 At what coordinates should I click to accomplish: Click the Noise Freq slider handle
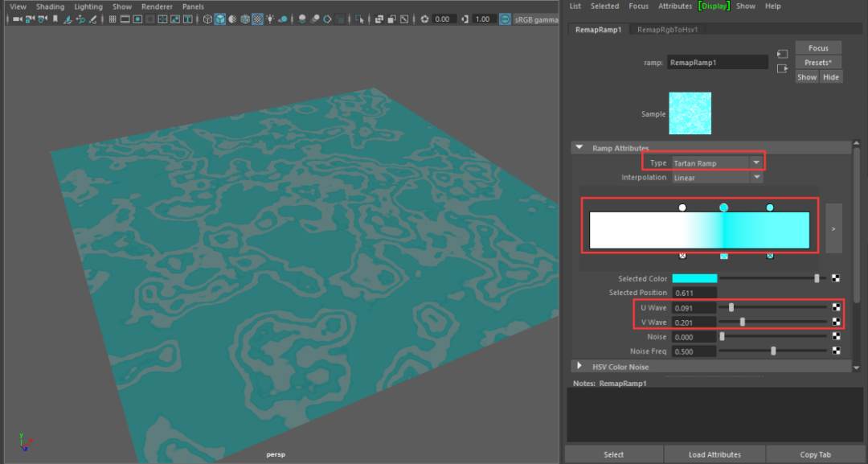click(773, 351)
